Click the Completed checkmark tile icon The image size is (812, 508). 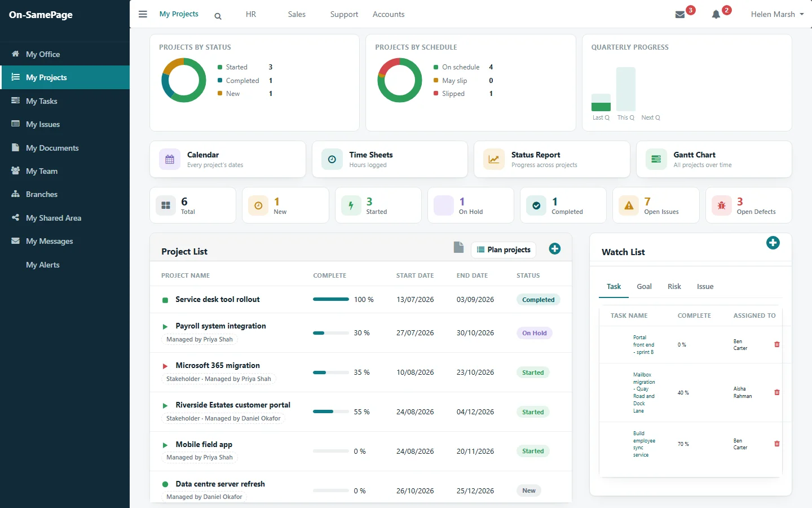[536, 205]
